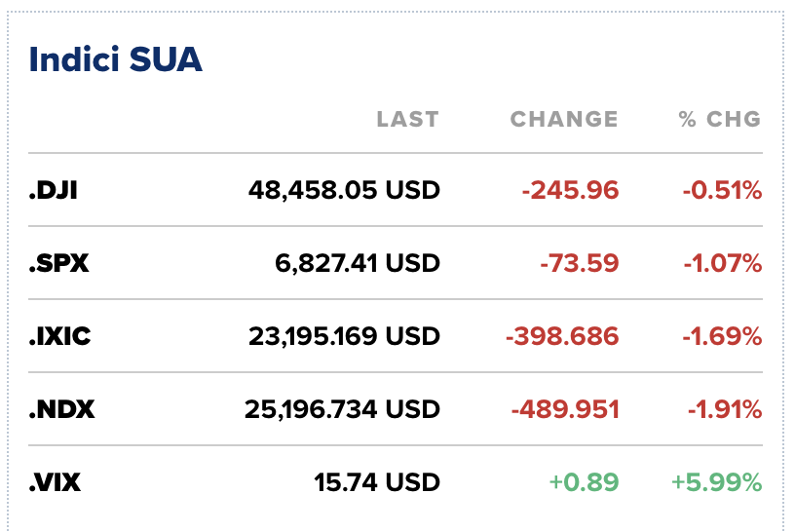Viewport: 795px width, 532px height.
Task: Select the 15.74 USD last price
Action: (x=377, y=482)
